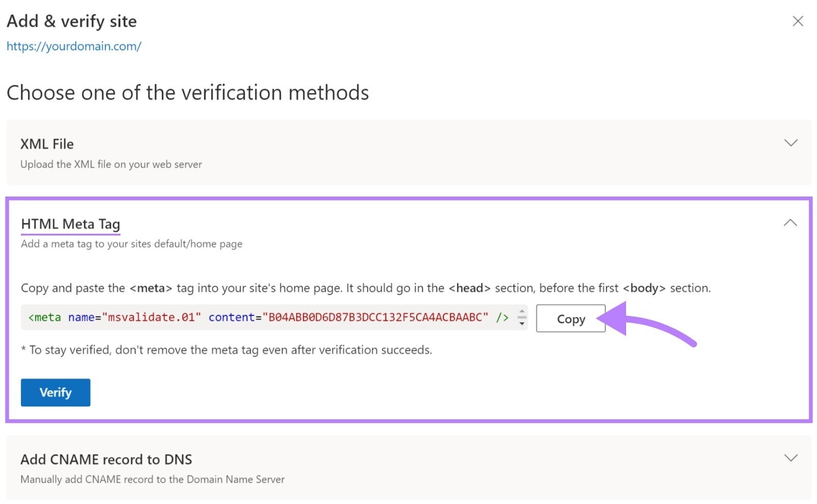Click the downward stepper arrow beside the meta tag
Viewport: 817px width, 504px height.
(x=522, y=323)
